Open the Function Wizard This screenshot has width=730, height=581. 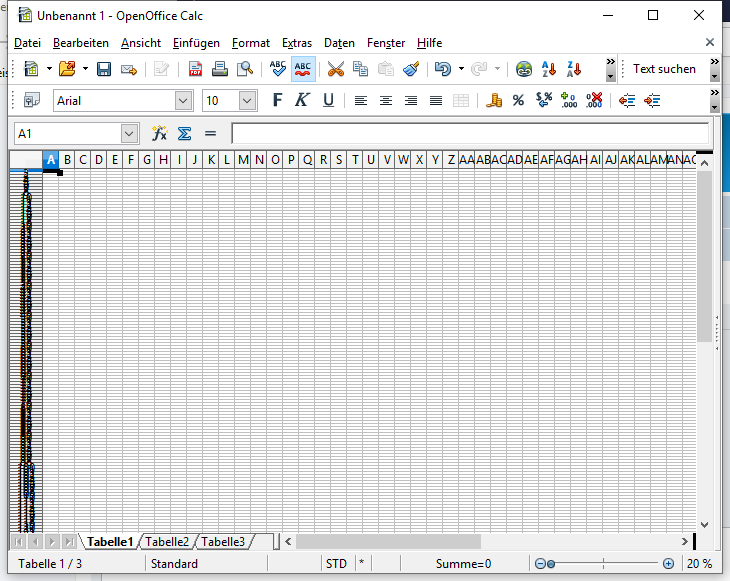[x=159, y=133]
